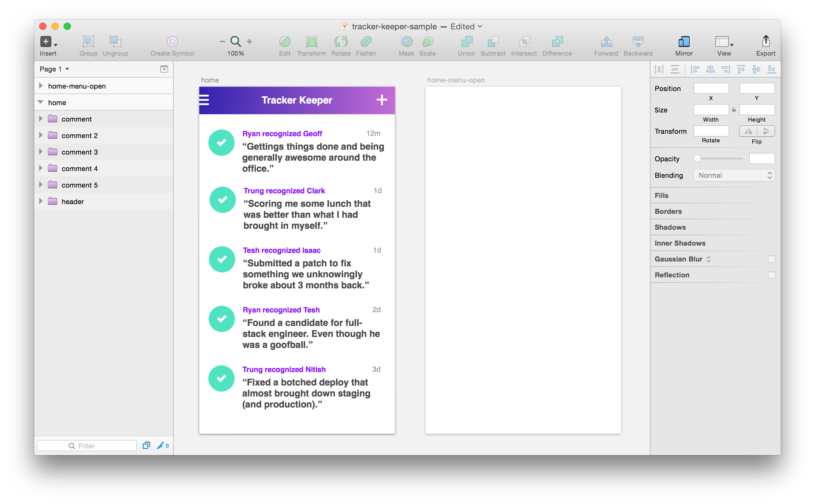The width and height of the screenshot is (815, 504).
Task: Enable the Gaussian Blur checkbox
Action: point(771,259)
